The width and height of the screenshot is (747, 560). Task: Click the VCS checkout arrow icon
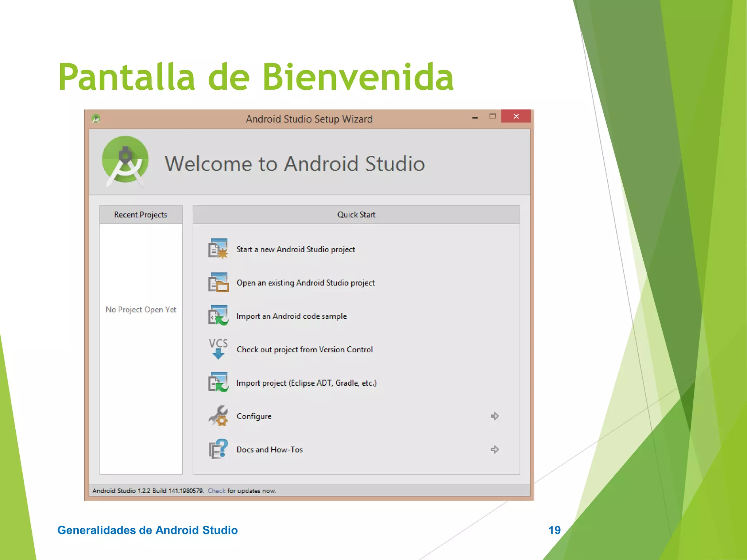[218, 349]
